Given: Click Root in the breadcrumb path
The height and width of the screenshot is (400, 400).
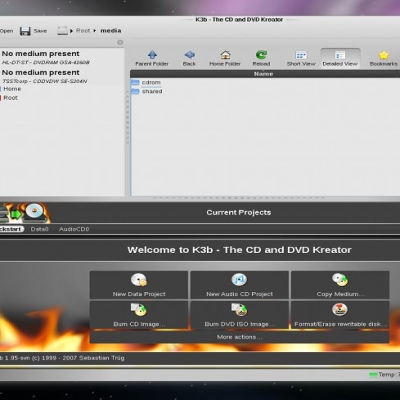Looking at the screenshot, I should tap(83, 31).
